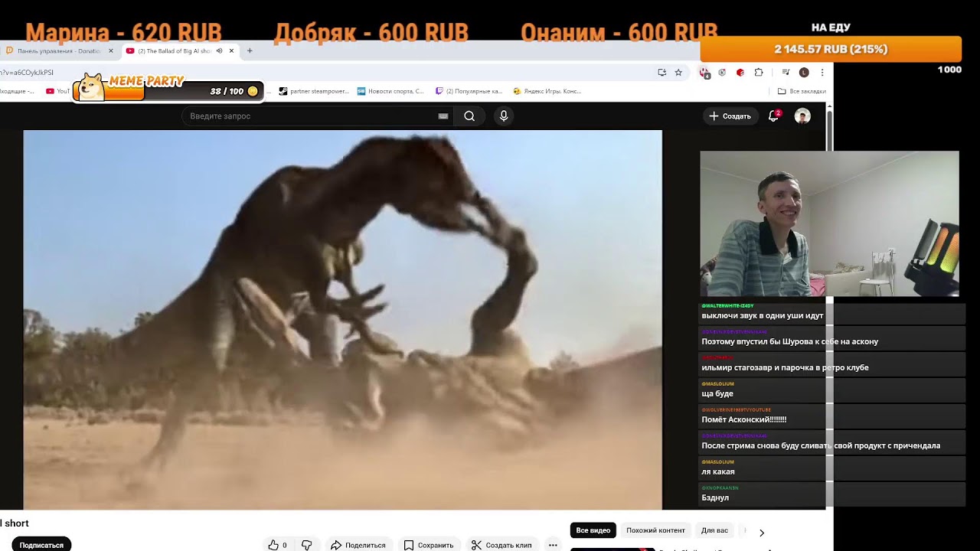The image size is (980, 551).
Task: Click the YouT bookmark in bookmarks bar
Action: point(58,91)
